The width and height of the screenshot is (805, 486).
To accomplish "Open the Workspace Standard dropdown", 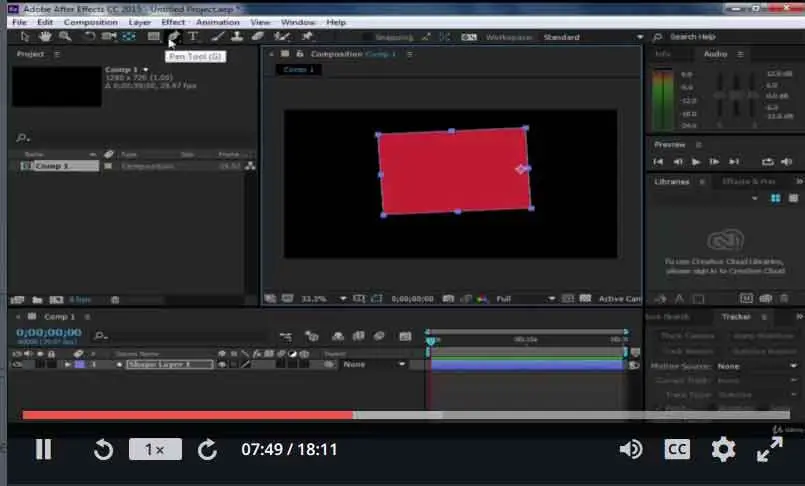I will pos(593,37).
